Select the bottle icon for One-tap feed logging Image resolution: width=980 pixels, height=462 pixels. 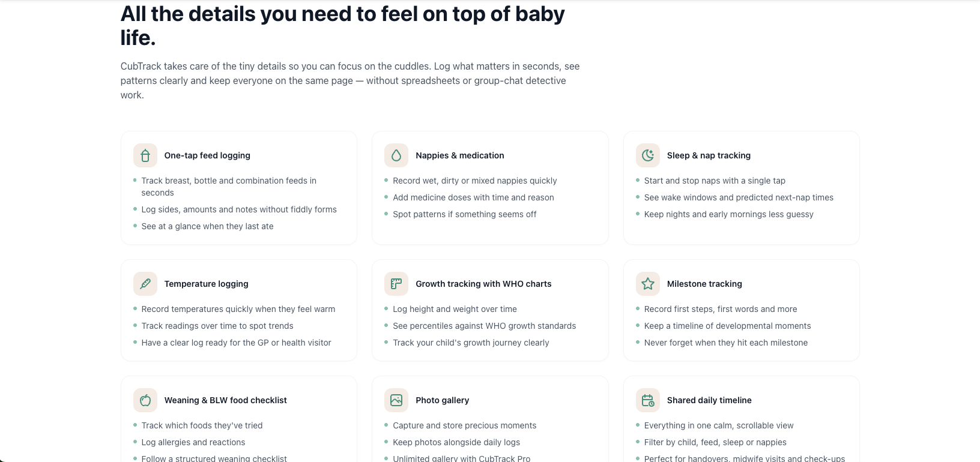click(x=145, y=155)
